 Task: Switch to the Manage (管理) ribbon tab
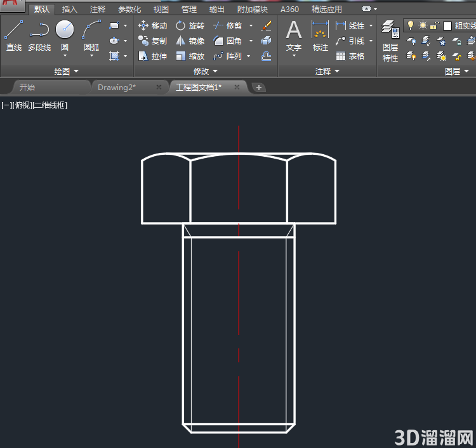189,10
